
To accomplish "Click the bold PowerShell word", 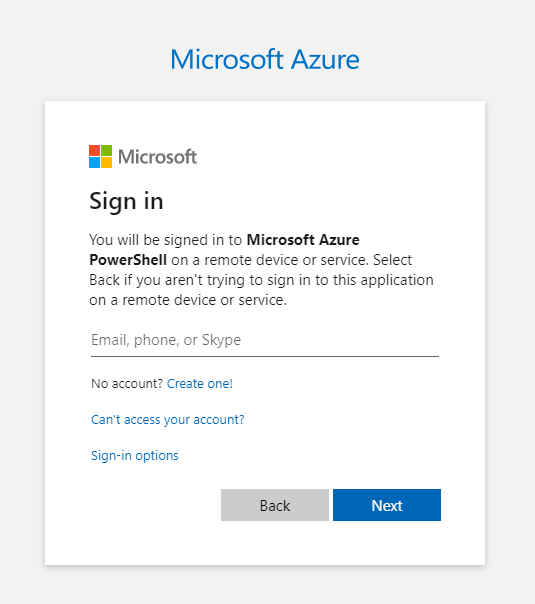I will tap(128, 260).
